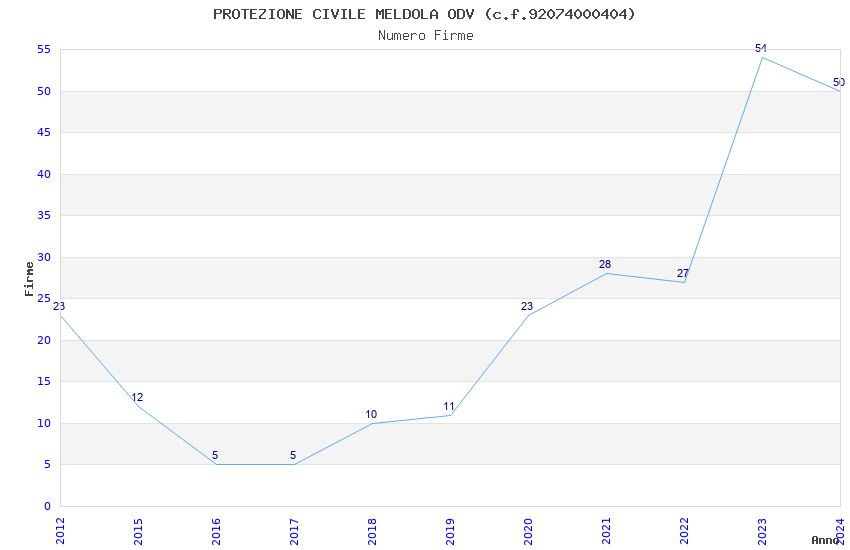Click the Firme y-axis title

29,278
